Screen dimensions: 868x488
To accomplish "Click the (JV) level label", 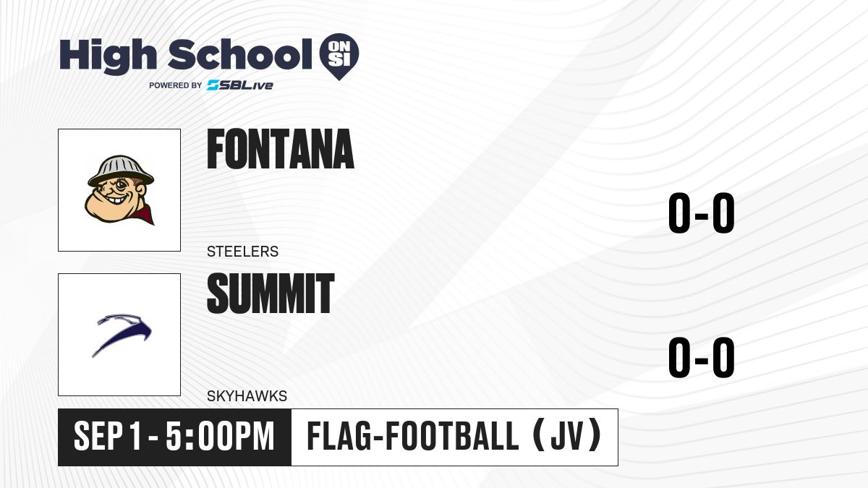I will point(565,437).
